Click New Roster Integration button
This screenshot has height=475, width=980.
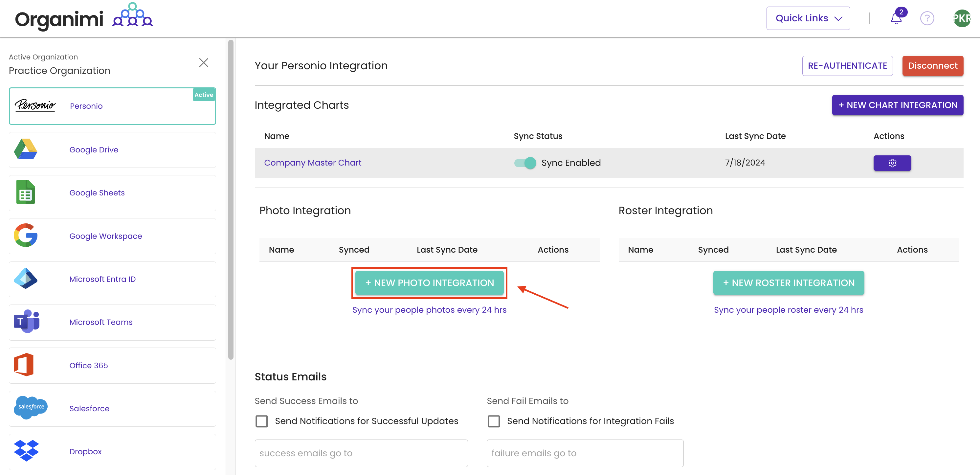788,283
